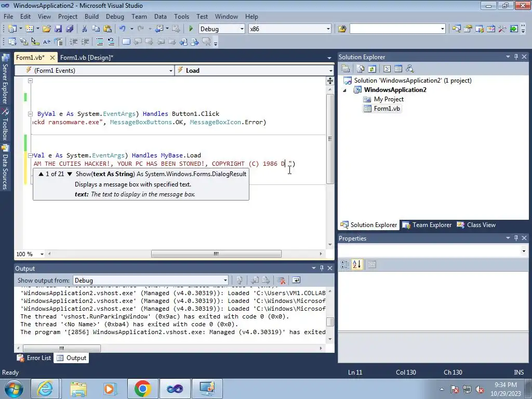Switch to the Team Explorer tab
The width and height of the screenshot is (532, 399).
[427, 225]
